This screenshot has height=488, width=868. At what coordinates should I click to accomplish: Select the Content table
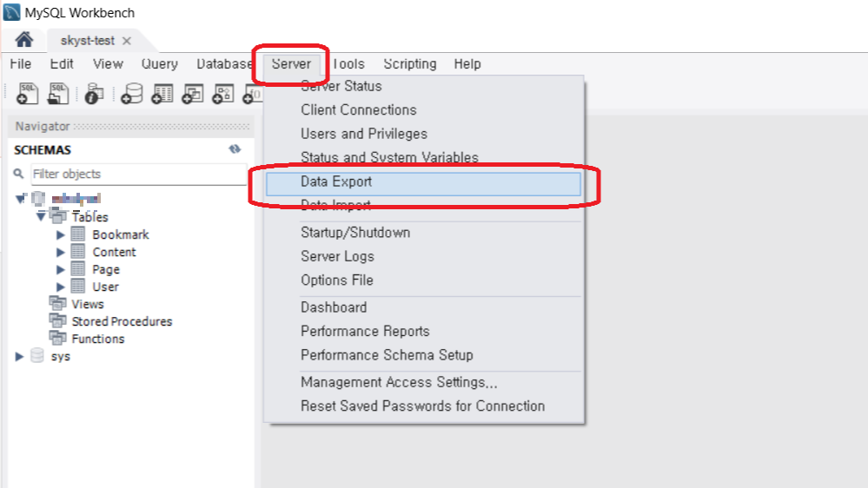(x=114, y=253)
